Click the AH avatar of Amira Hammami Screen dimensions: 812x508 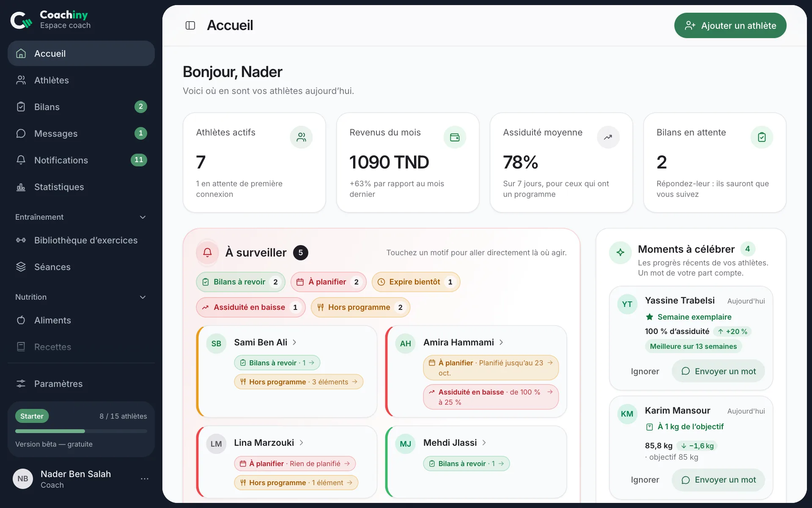406,344
